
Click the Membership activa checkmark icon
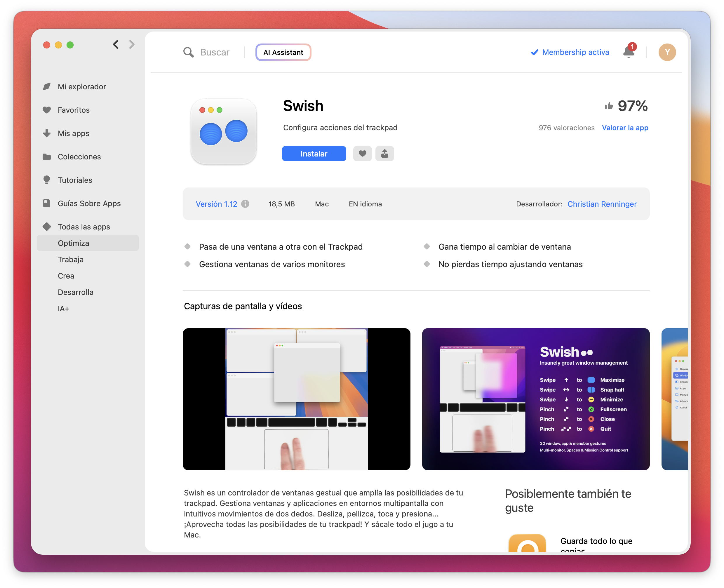(x=534, y=52)
